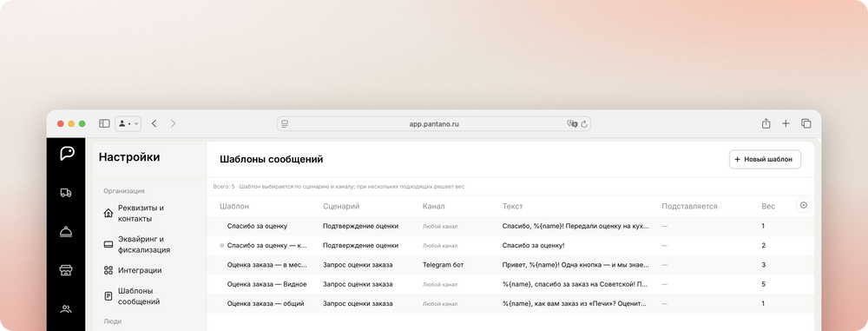Click the house icon next to Реквизиты и контакты

coord(108,214)
